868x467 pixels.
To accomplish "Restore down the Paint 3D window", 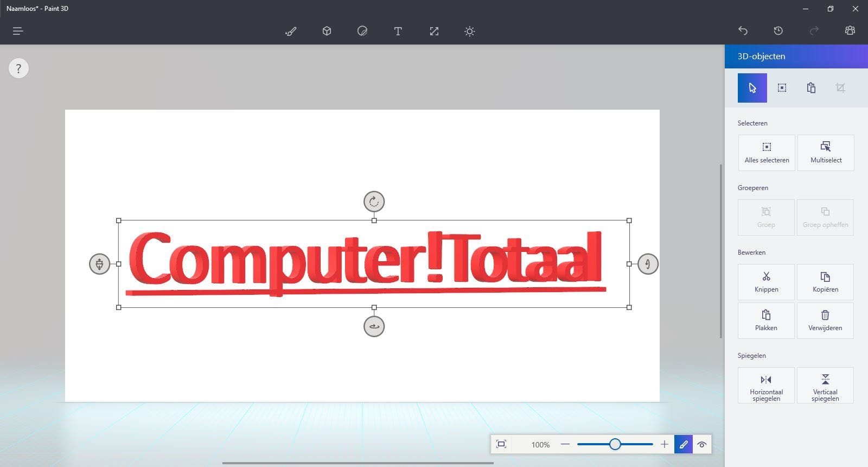I will (831, 9).
